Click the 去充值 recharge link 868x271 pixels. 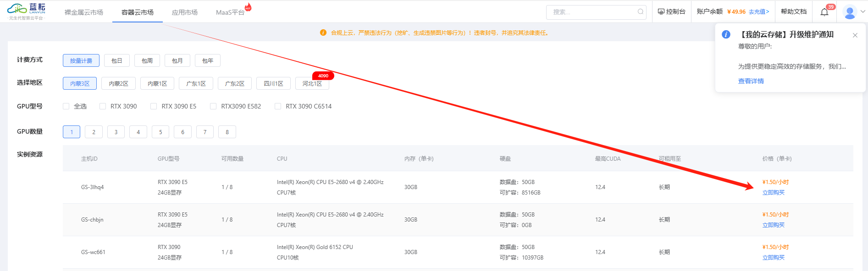(x=759, y=12)
